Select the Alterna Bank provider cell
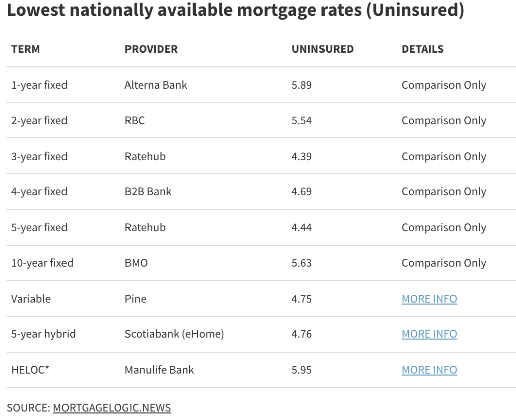 pos(156,85)
